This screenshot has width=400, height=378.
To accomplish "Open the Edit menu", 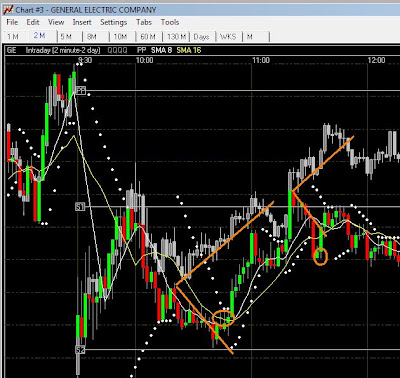I will click(33, 22).
